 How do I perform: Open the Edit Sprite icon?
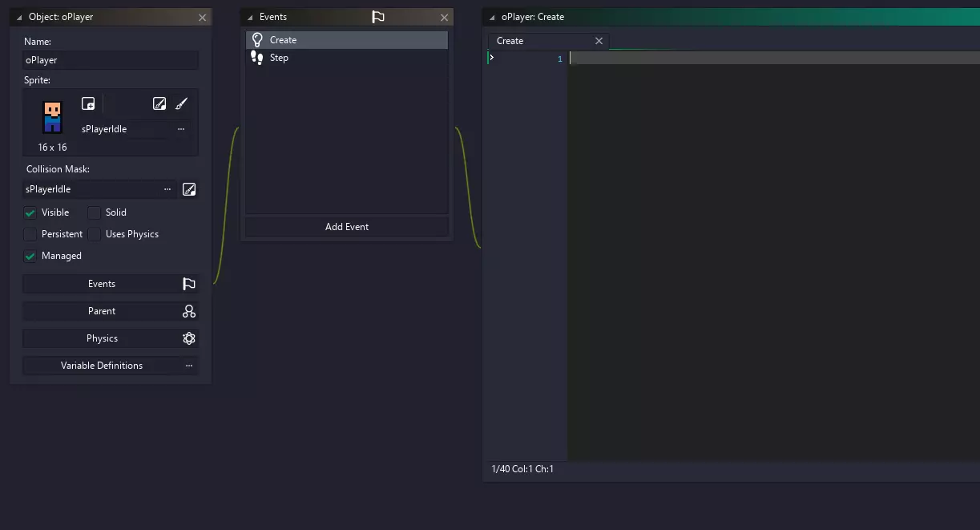159,103
